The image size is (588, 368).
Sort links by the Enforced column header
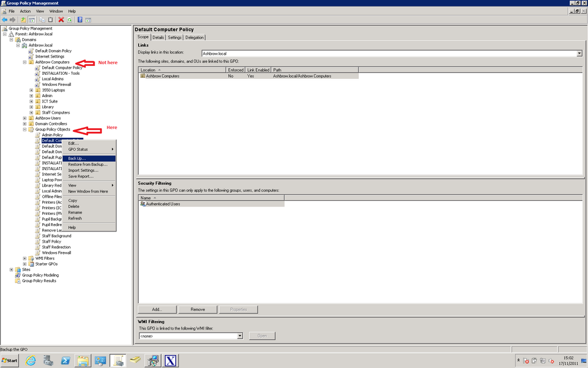(236, 70)
